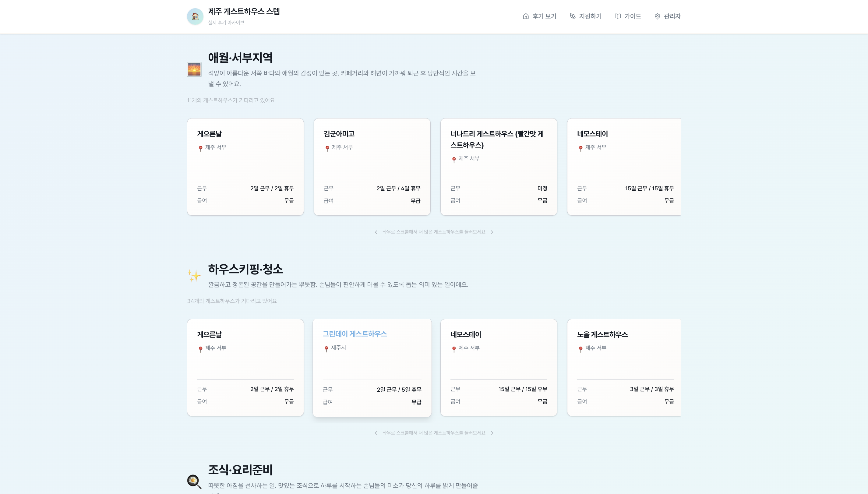This screenshot has height=494, width=868.
Task: Click the book icon beside 가이드
Action: click(x=618, y=16)
